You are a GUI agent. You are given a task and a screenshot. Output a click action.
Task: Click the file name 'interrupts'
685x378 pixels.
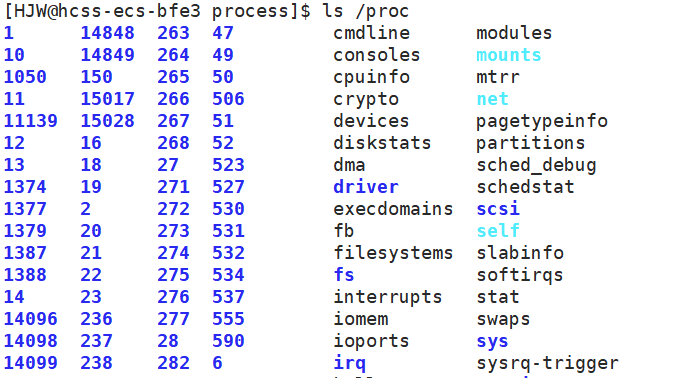(x=388, y=297)
